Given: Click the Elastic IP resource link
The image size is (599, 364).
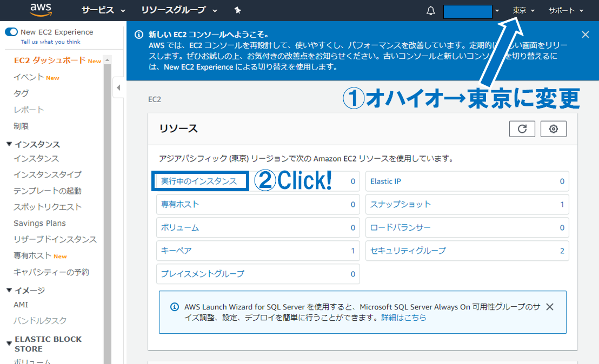Looking at the screenshot, I should (x=385, y=181).
